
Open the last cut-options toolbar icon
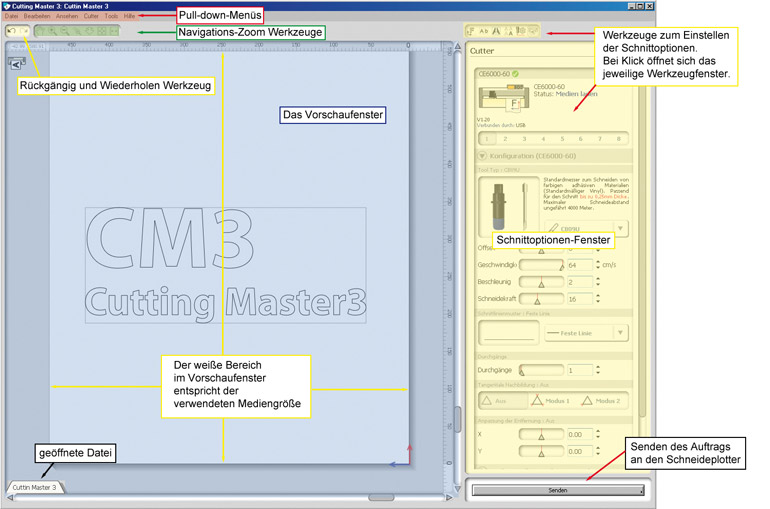(x=533, y=31)
